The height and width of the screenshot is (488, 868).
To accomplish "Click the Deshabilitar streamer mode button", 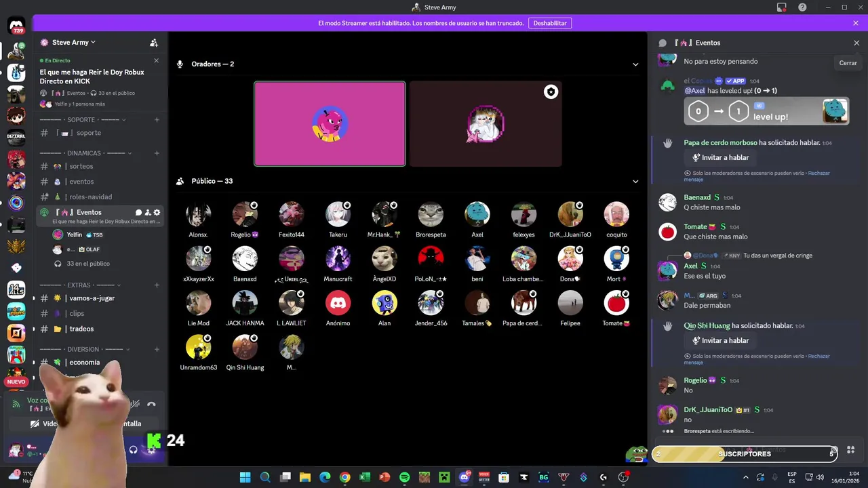I will pyautogui.click(x=550, y=23).
